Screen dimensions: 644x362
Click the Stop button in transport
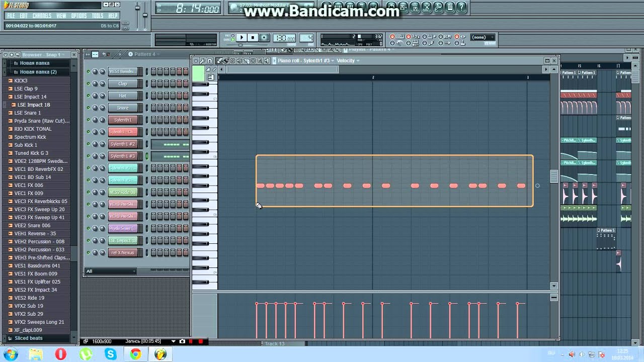click(253, 38)
